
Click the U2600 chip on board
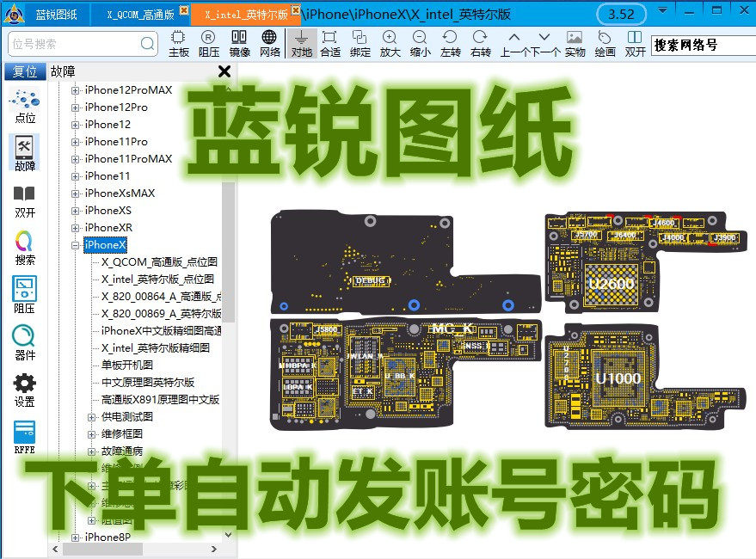tap(612, 284)
